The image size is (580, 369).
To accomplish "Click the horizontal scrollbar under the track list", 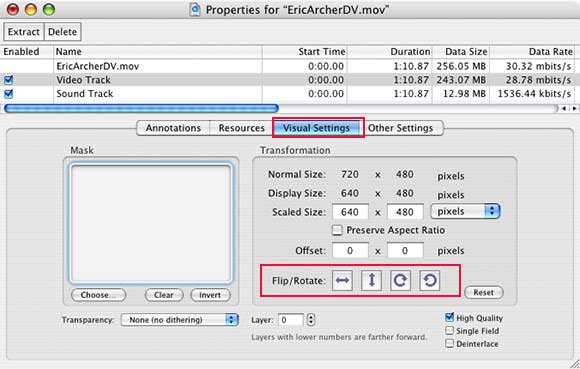I will (141, 108).
